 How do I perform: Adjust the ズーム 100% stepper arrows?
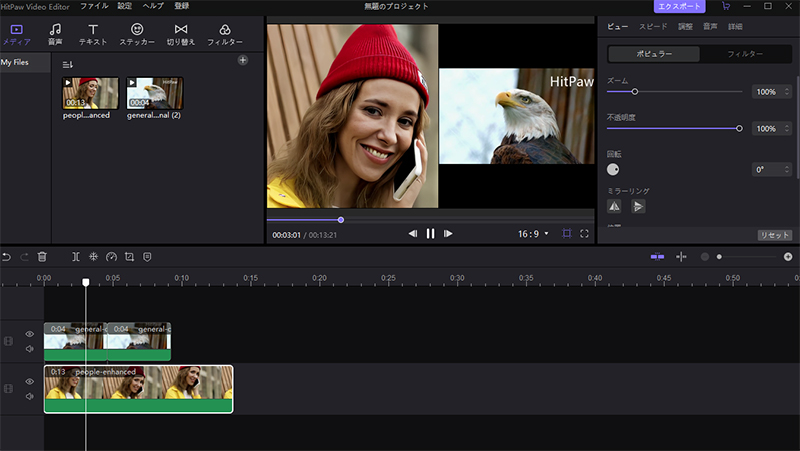click(787, 92)
